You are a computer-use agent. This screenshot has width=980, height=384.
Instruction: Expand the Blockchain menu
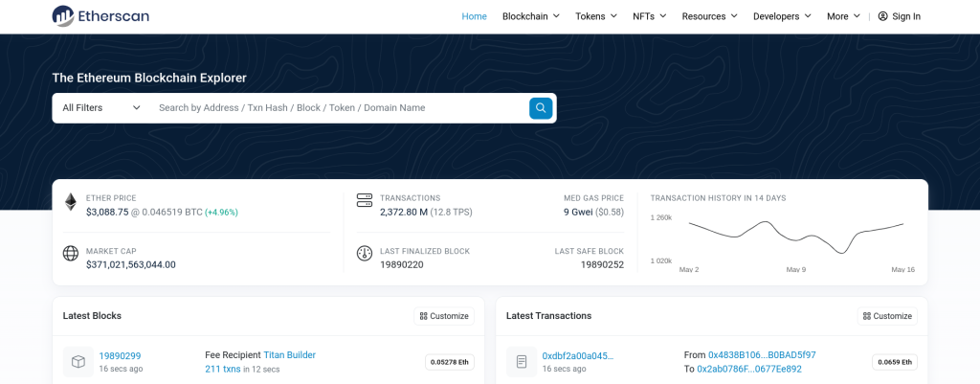pyautogui.click(x=530, y=16)
